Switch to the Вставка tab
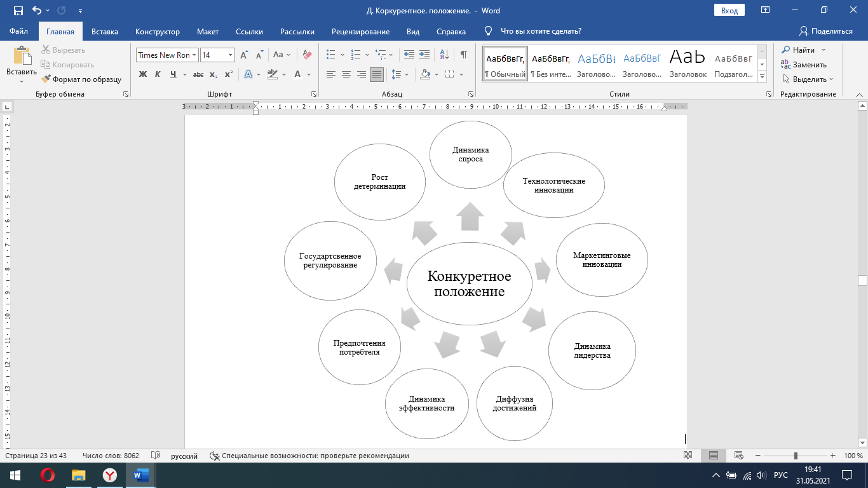 point(105,31)
